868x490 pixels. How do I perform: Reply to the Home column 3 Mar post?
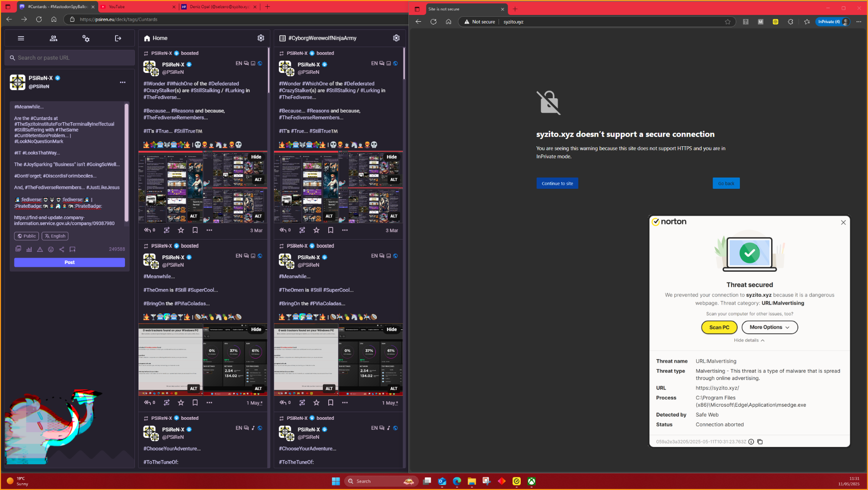149,230
